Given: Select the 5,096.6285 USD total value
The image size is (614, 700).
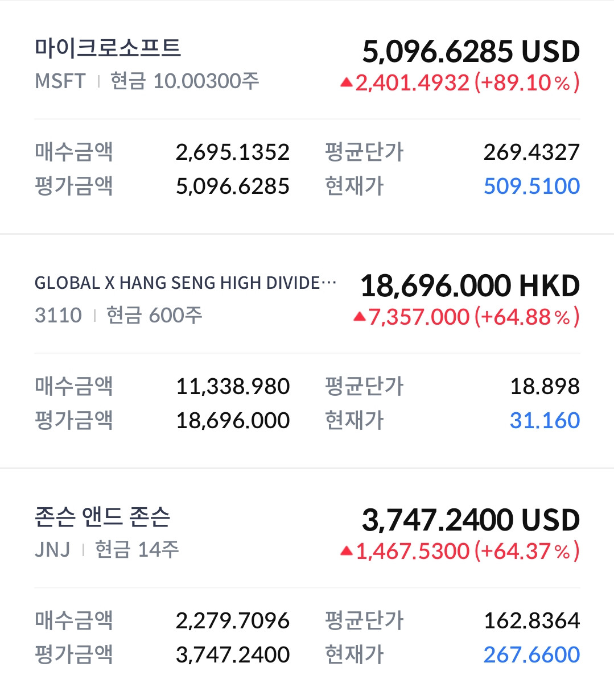Looking at the screenshot, I should [x=471, y=52].
